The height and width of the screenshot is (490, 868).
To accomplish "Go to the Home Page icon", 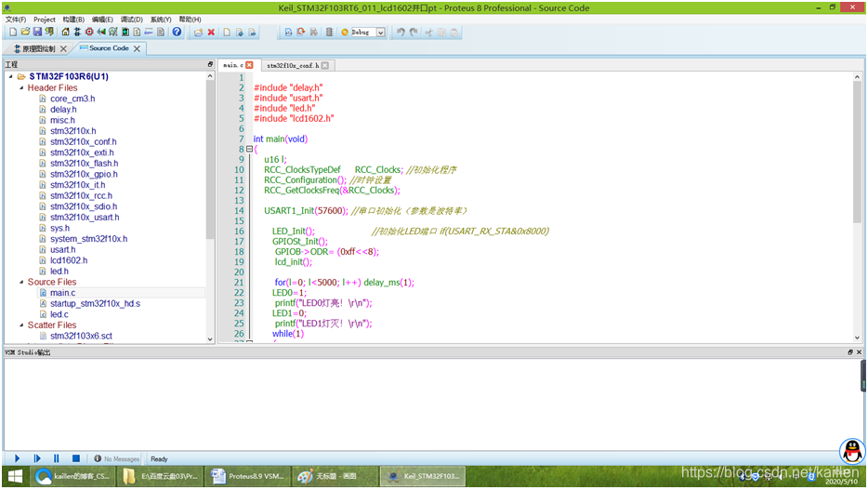I will [65, 33].
